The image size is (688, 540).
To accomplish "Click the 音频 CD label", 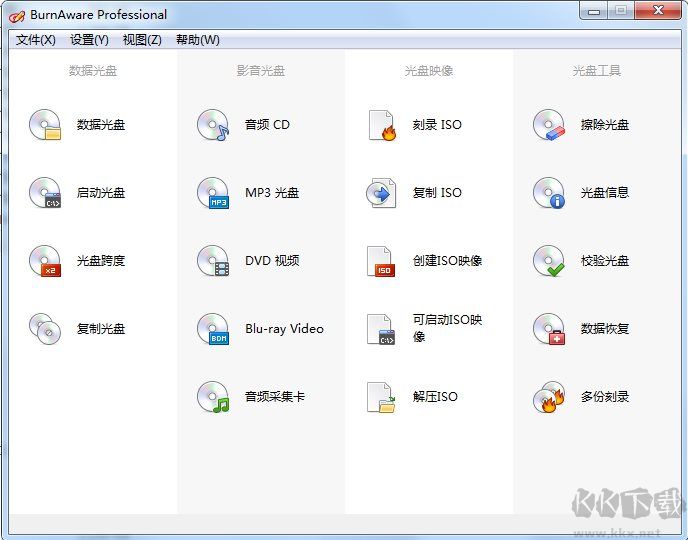I will point(267,125).
